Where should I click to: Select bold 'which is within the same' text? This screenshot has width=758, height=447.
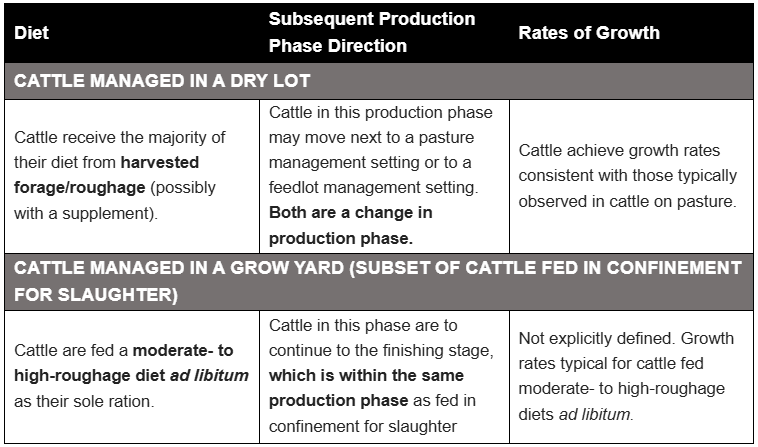368,374
